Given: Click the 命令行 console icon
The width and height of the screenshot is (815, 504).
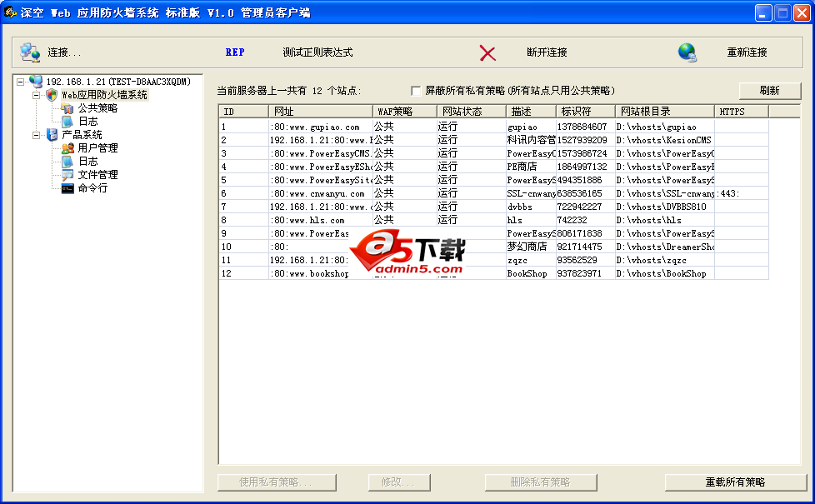Looking at the screenshot, I should coord(67,188).
